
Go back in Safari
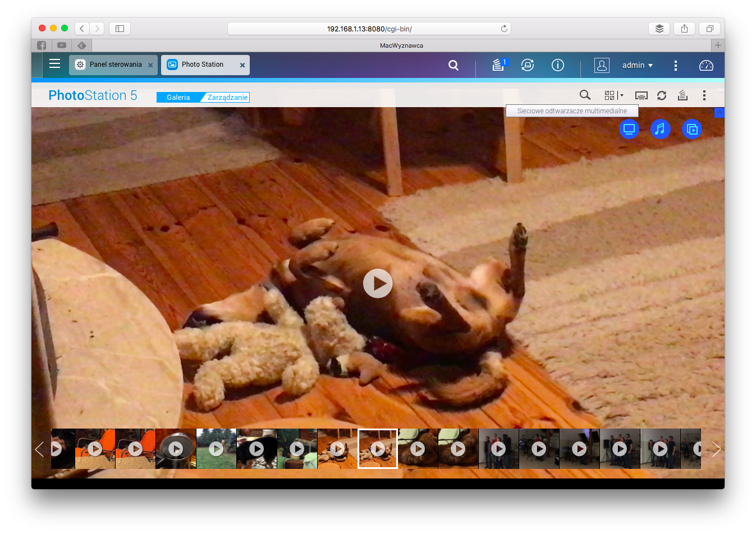point(82,29)
